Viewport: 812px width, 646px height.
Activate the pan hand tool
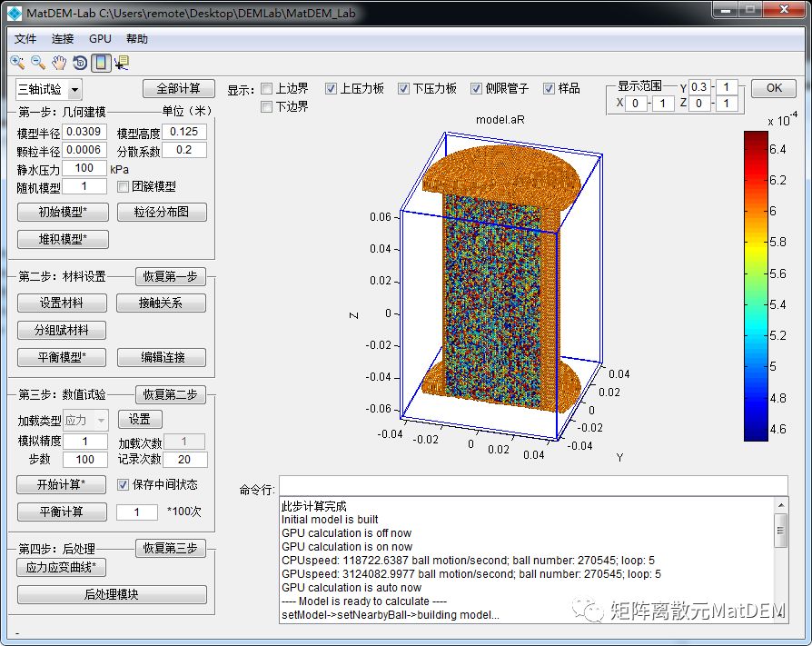[59, 63]
